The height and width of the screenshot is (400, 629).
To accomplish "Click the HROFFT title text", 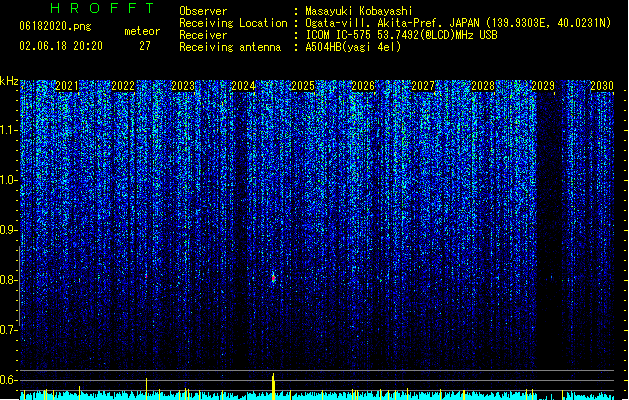I will pyautogui.click(x=102, y=8).
